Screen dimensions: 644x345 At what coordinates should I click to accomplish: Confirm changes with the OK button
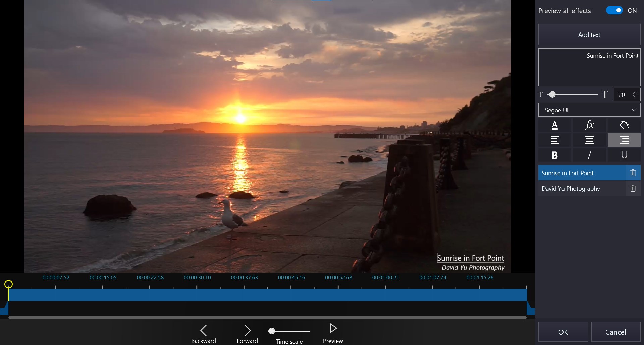click(563, 332)
